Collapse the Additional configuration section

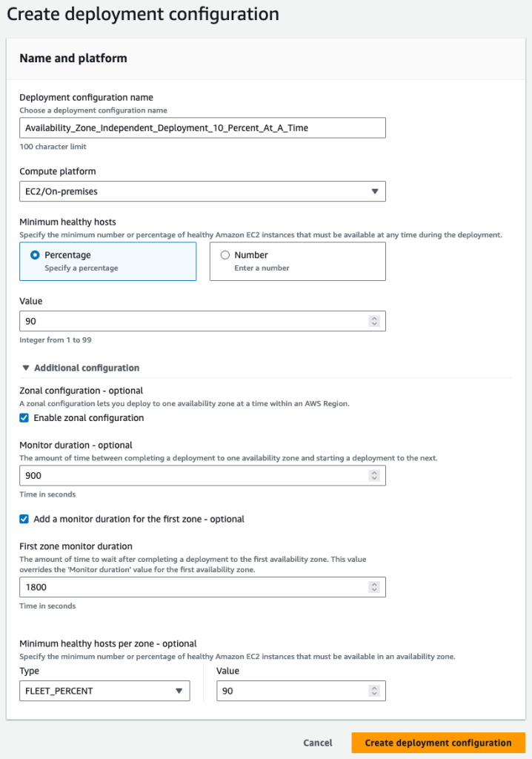coord(82,368)
